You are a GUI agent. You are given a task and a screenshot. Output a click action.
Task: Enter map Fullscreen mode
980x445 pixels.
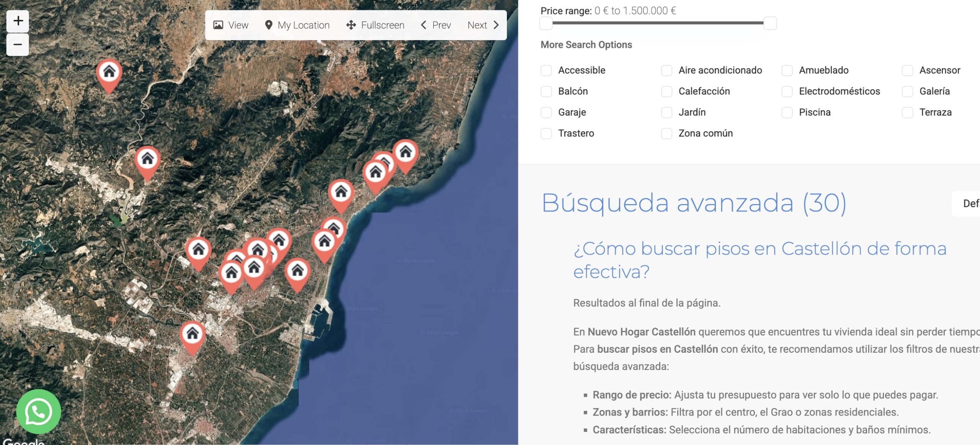pyautogui.click(x=375, y=25)
